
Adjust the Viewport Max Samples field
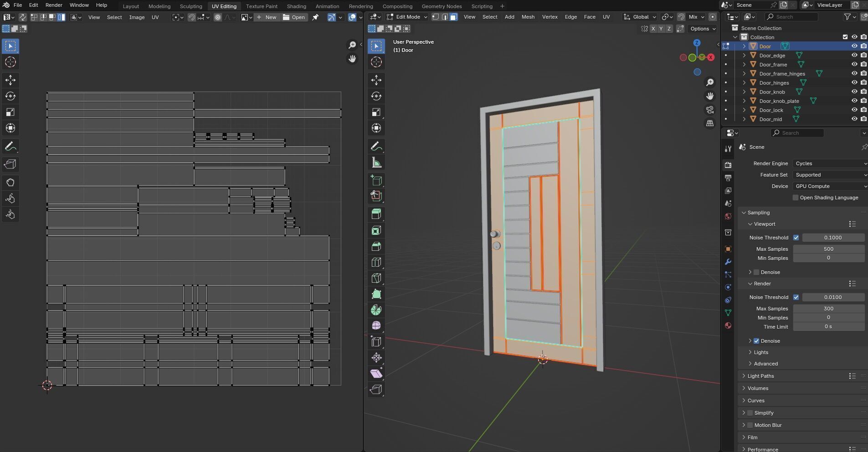[x=828, y=249]
